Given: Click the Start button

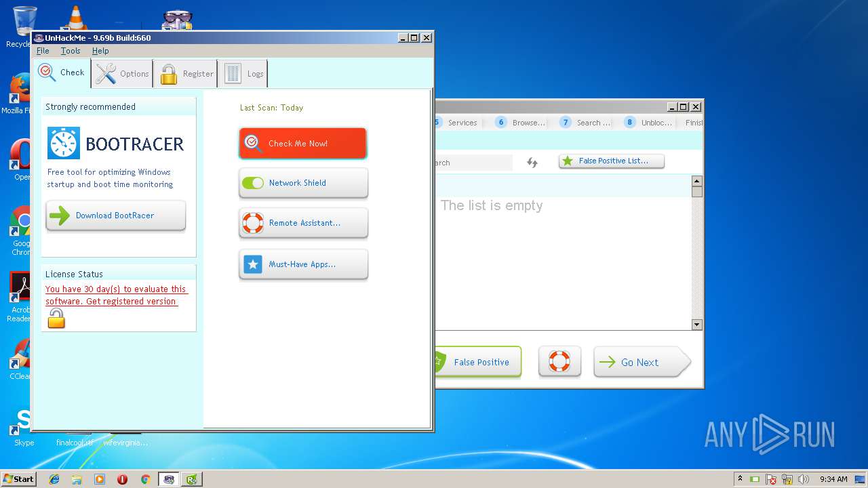Looking at the screenshot, I should [x=19, y=479].
